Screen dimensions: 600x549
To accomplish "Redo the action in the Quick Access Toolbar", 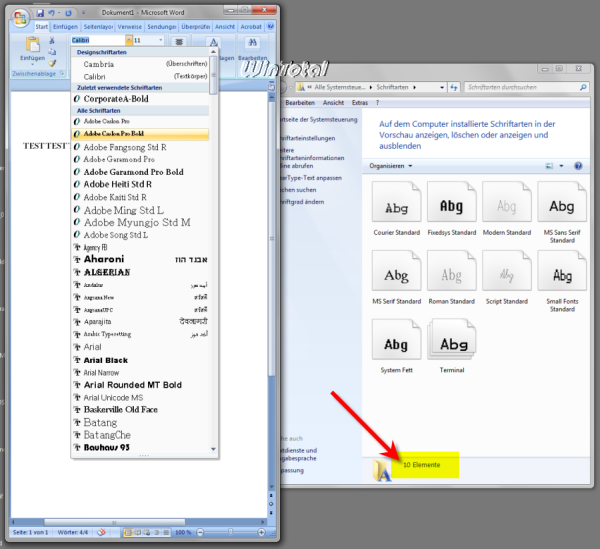I will click(68, 13).
